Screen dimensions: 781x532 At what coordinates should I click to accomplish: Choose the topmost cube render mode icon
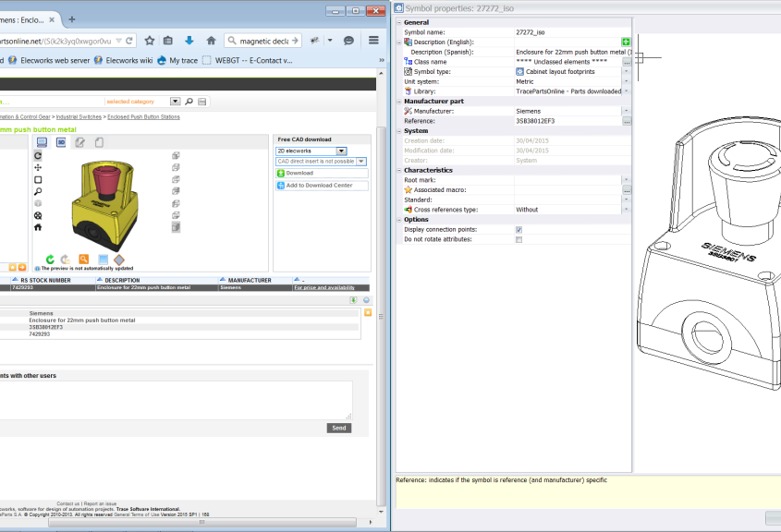pyautogui.click(x=176, y=156)
